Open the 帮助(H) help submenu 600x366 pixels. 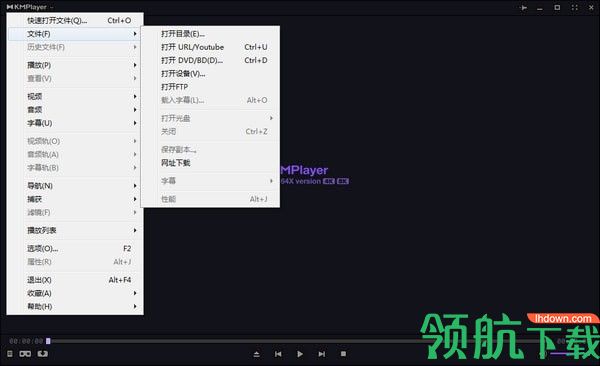(75, 307)
